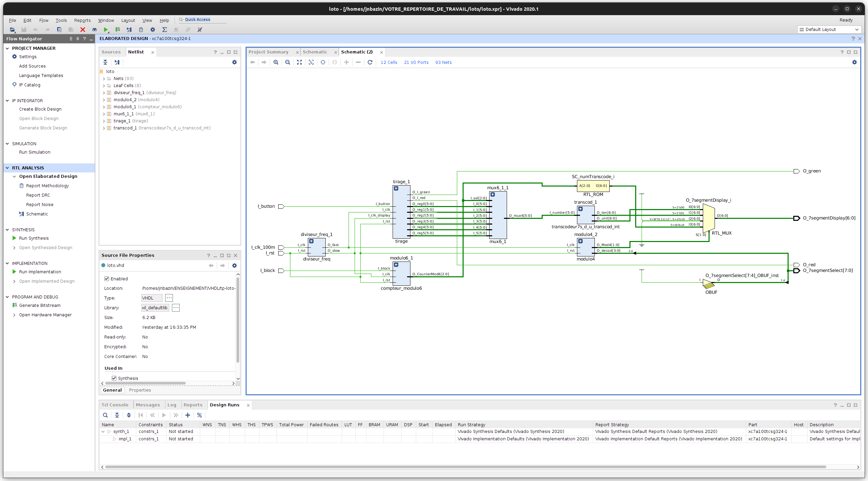Select the synth_1 run row

click(x=479, y=432)
